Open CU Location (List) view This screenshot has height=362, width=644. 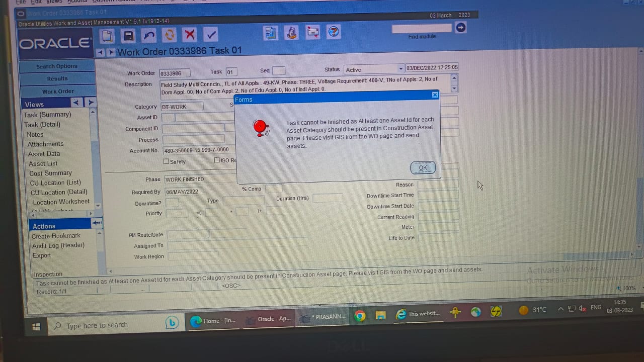55,183
